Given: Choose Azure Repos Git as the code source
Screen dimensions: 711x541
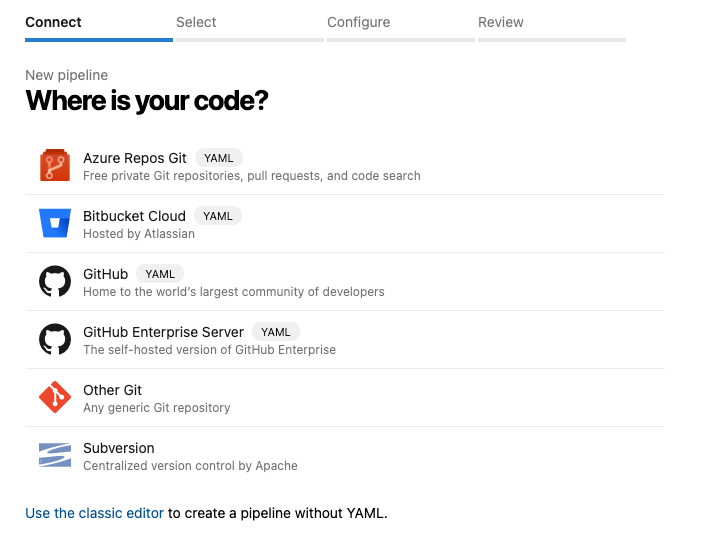Looking at the screenshot, I should tap(135, 158).
